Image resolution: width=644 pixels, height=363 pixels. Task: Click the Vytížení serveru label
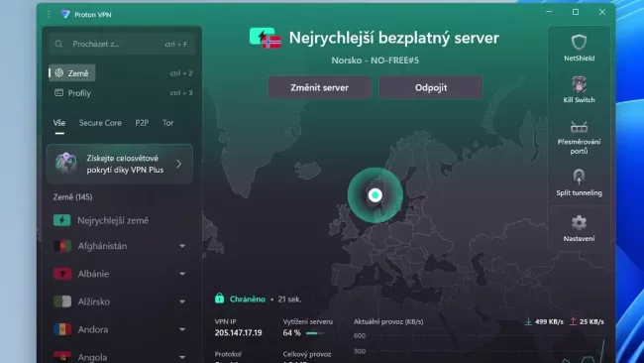click(307, 321)
